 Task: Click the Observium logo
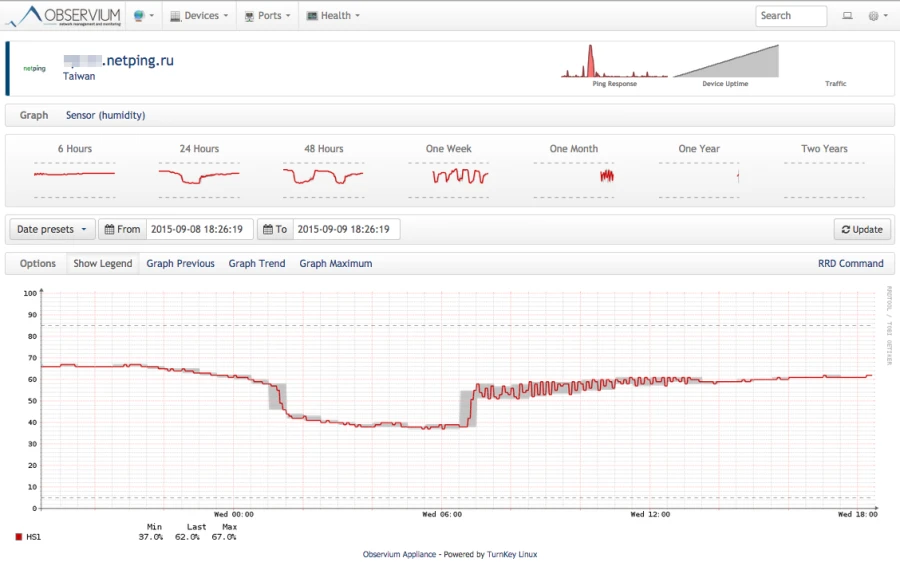[x=64, y=16]
